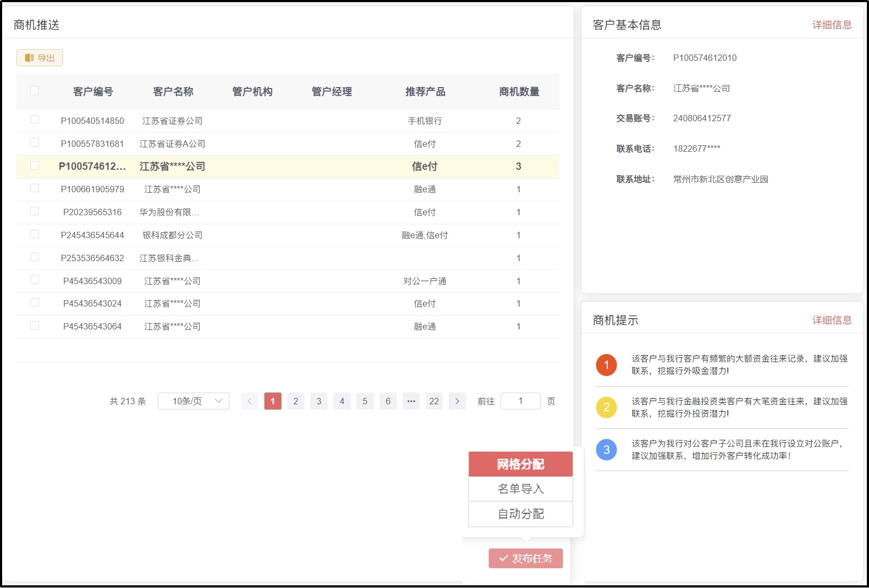The height and width of the screenshot is (588, 869).
Task: Choose 网格分配 from the popup menu
Action: tap(521, 464)
